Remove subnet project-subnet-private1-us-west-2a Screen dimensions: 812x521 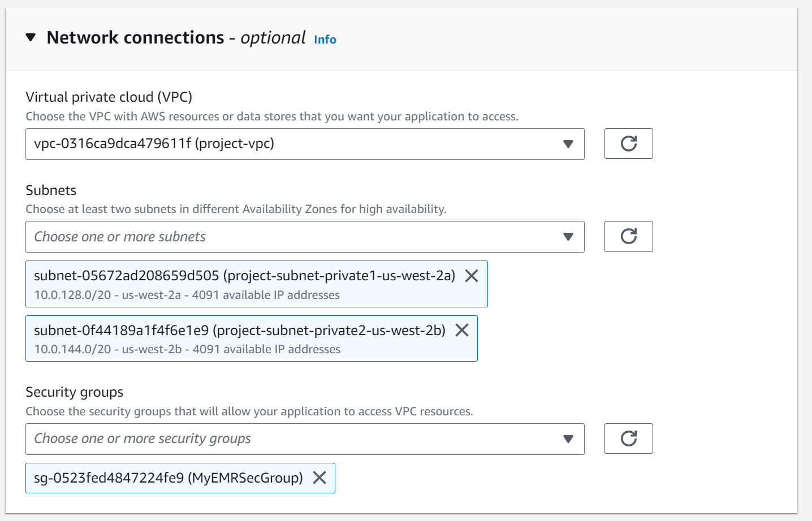(472, 276)
